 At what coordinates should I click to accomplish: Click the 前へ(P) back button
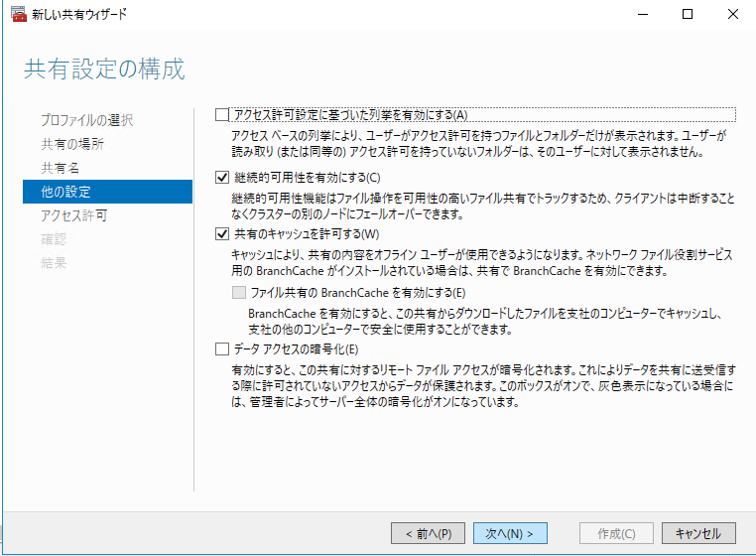[x=429, y=533]
